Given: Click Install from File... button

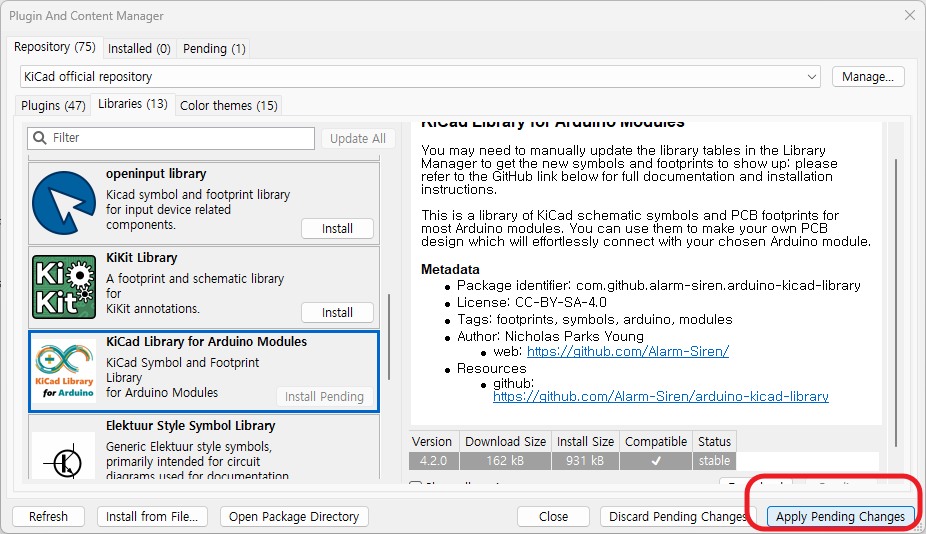Looking at the screenshot, I should (x=152, y=516).
